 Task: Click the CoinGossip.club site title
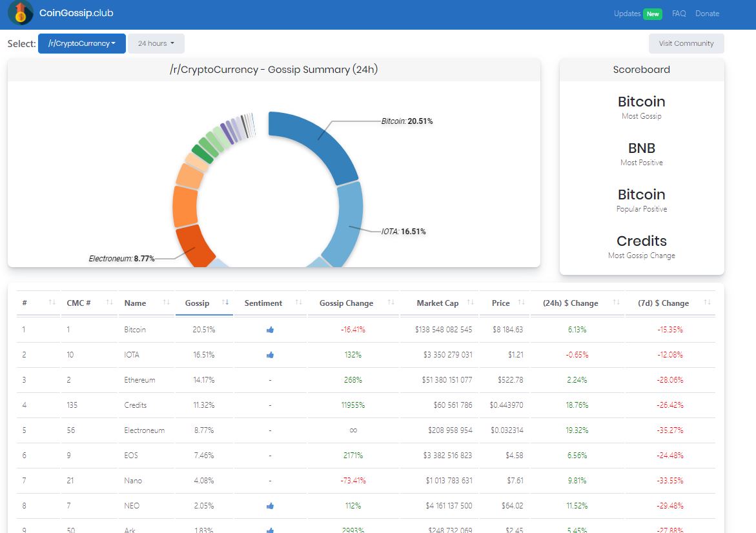pyautogui.click(x=76, y=13)
